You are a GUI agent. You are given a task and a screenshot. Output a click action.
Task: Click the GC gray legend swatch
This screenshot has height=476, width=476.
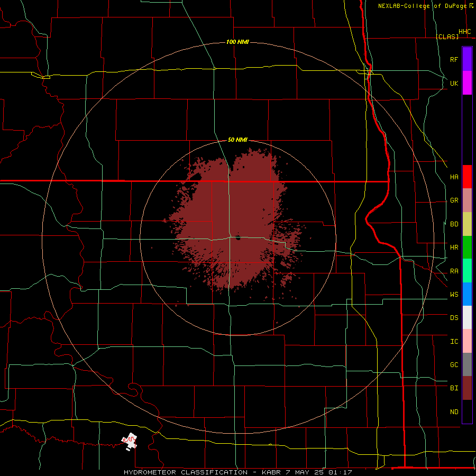tap(467, 364)
